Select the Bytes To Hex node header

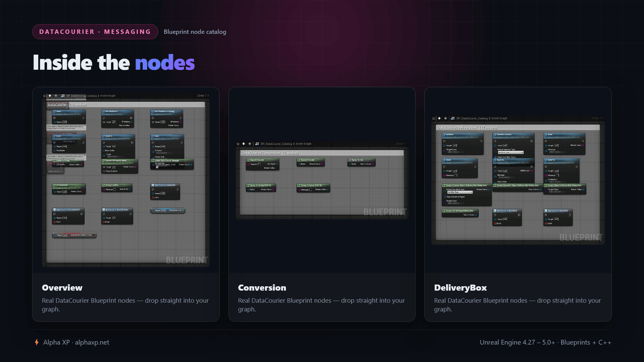362,160
